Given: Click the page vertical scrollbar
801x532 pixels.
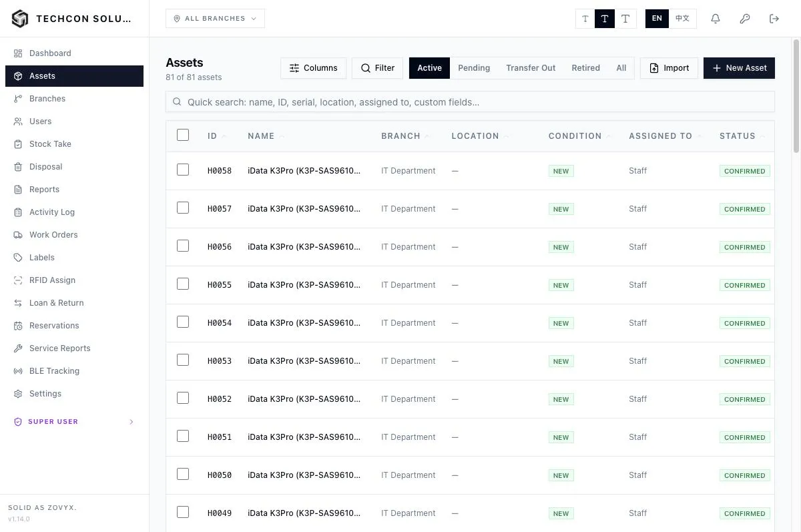Looking at the screenshot, I should pos(796,97).
